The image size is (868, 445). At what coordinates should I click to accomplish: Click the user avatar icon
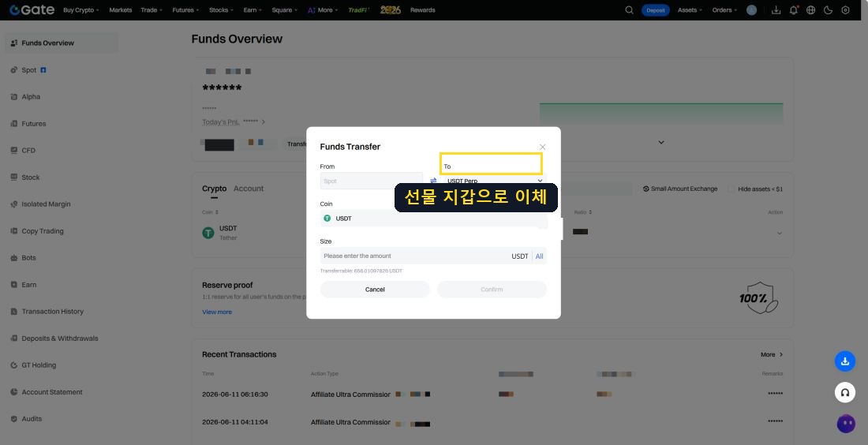(x=751, y=10)
